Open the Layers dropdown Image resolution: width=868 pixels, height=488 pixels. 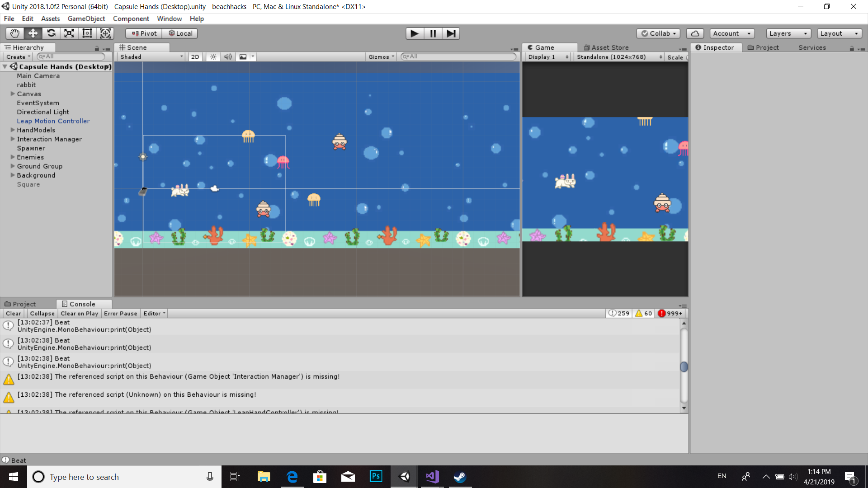[x=788, y=33]
